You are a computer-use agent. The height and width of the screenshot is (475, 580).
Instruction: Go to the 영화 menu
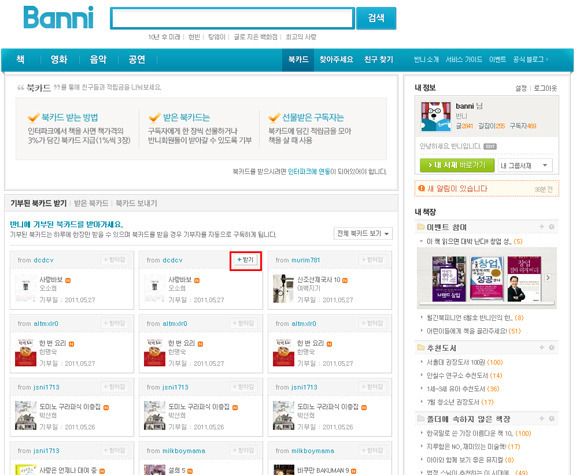(59, 59)
